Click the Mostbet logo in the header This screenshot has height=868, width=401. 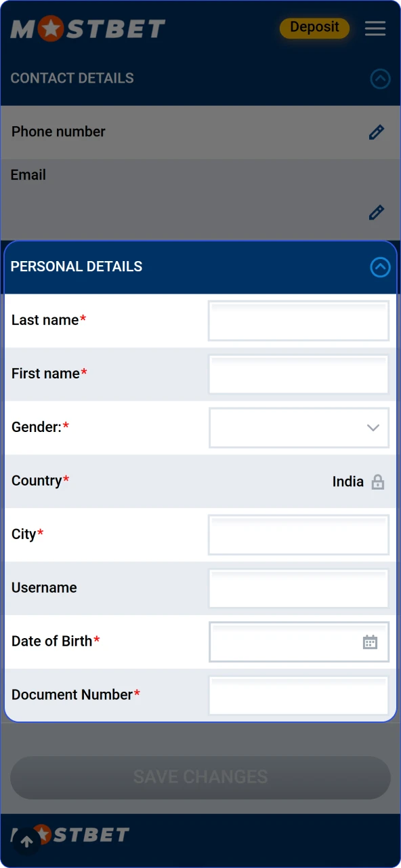pos(87,28)
